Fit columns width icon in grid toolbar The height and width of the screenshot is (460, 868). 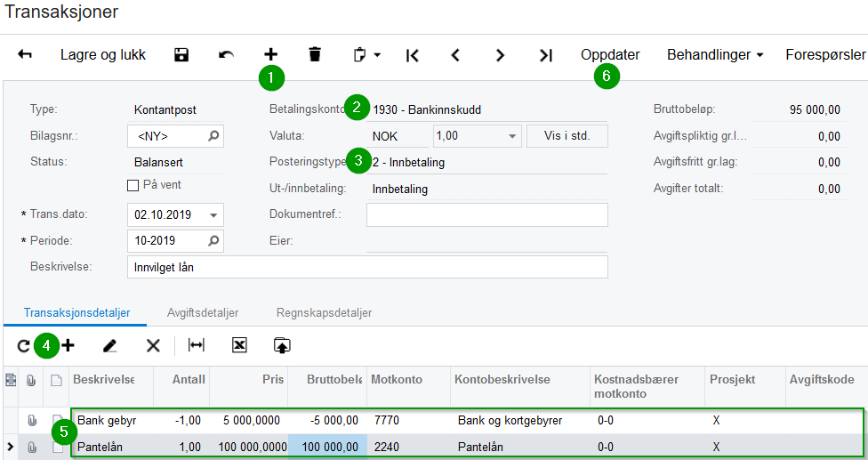tap(196, 345)
